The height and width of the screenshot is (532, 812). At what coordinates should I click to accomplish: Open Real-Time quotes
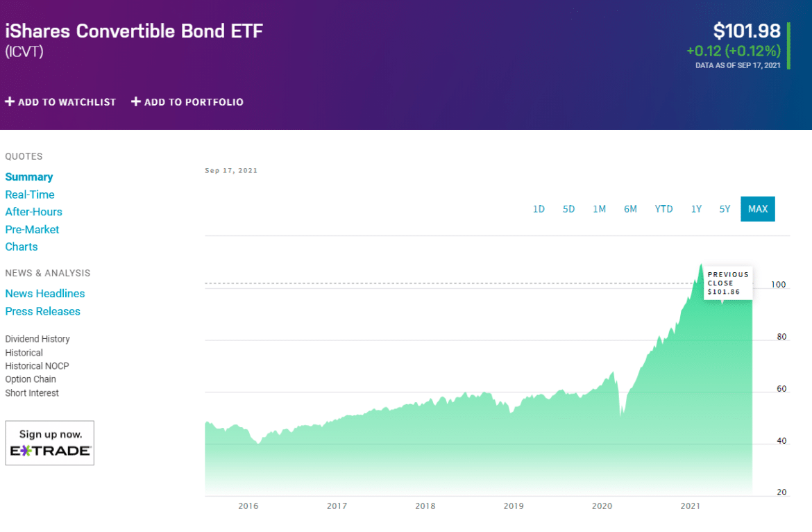pyautogui.click(x=30, y=194)
